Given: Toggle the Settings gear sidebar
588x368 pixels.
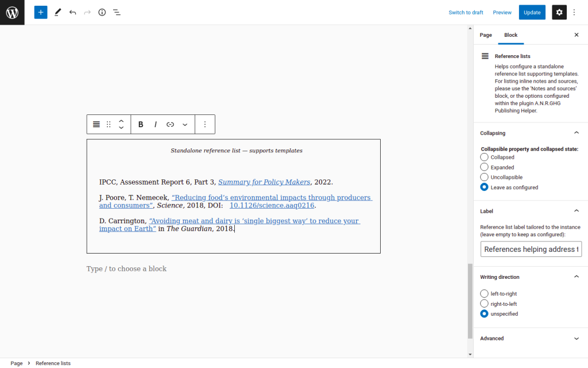Looking at the screenshot, I should [559, 13].
